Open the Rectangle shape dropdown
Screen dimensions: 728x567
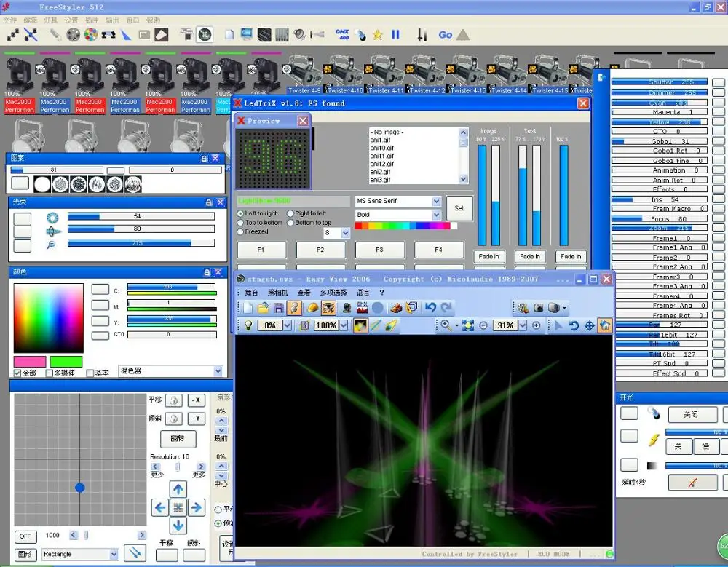click(114, 554)
